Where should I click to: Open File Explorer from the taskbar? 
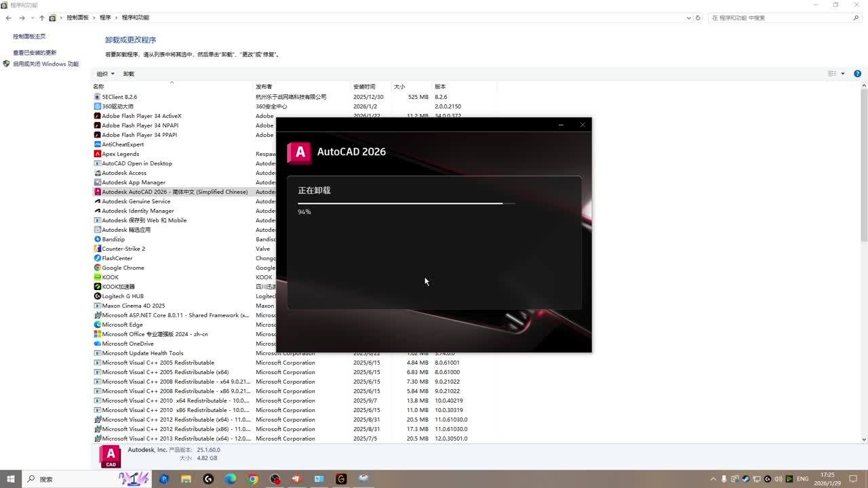point(186,479)
